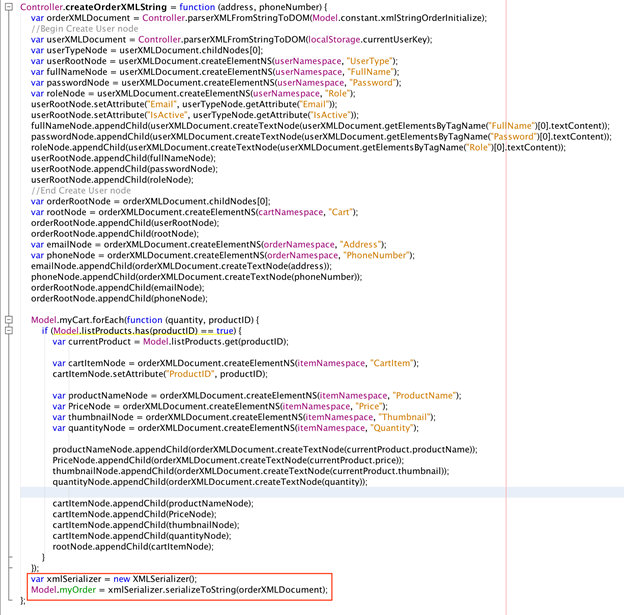This screenshot has width=624, height=615.
Task: Click the "thumbnailNode.appendChild" line
Action: [251, 471]
